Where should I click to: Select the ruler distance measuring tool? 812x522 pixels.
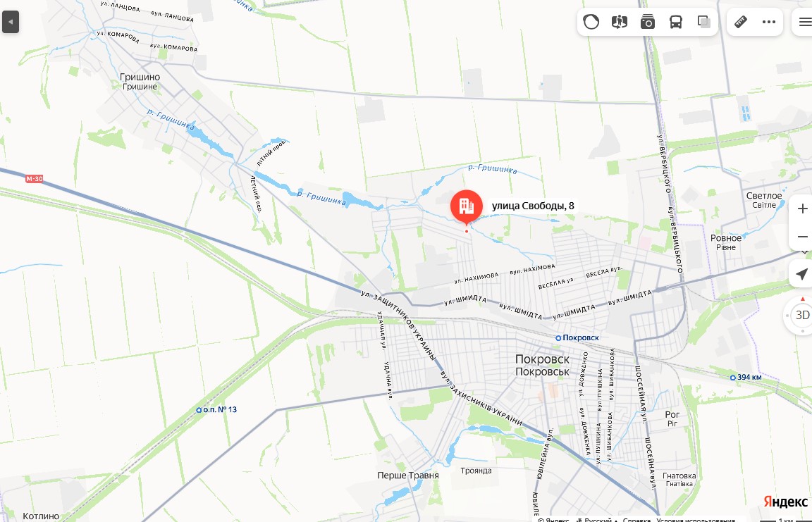741,22
